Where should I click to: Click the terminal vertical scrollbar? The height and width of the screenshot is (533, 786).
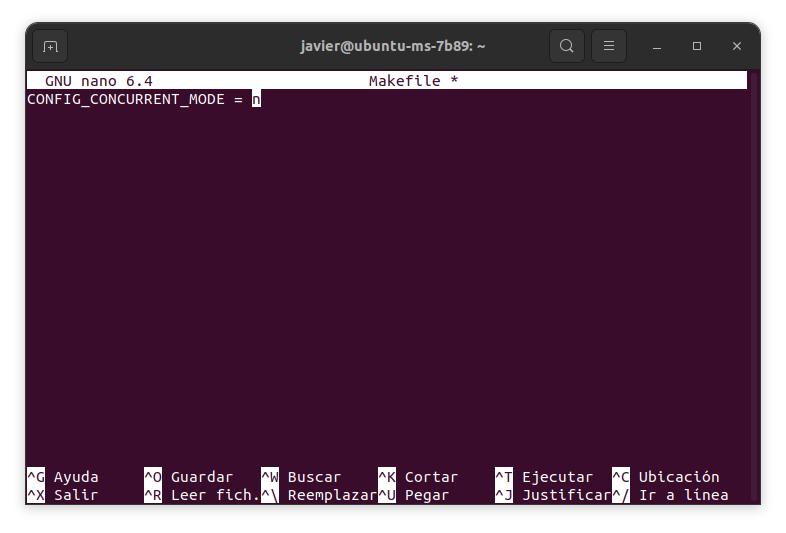click(x=754, y=287)
